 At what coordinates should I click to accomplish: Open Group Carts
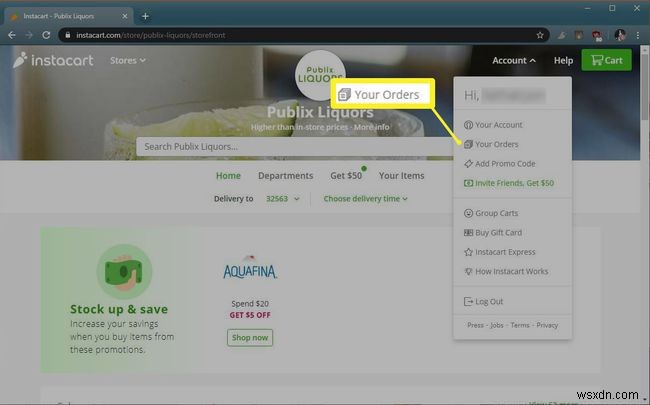coord(491,213)
